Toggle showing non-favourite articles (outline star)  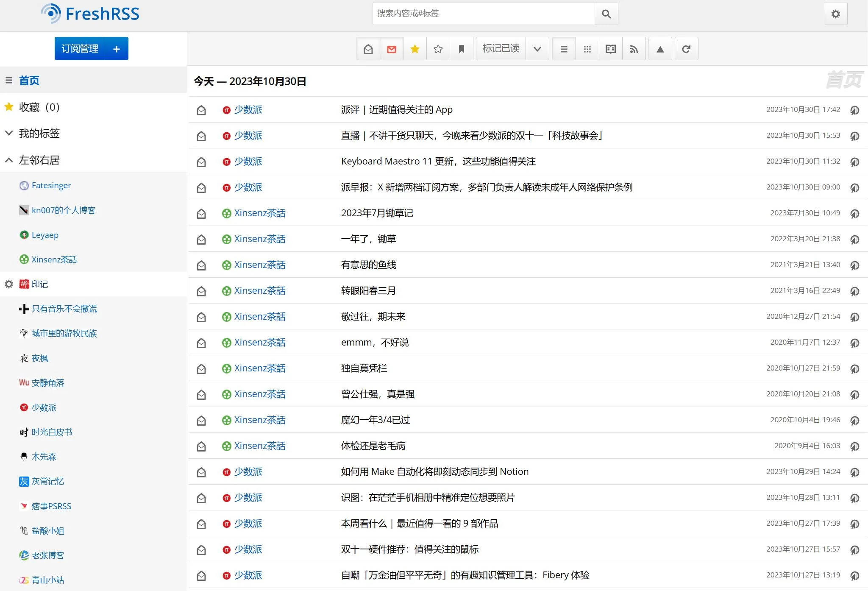438,49
